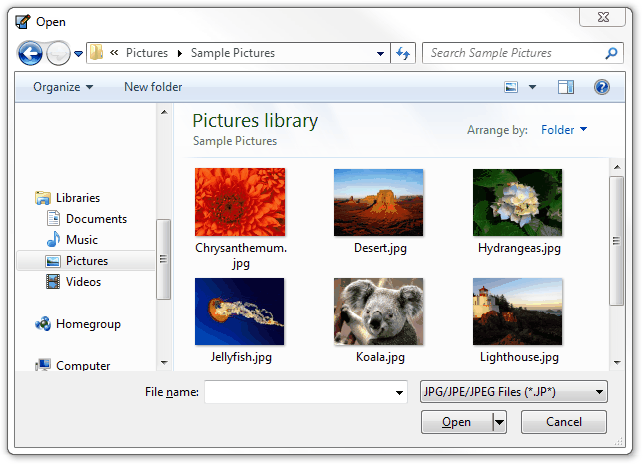Click the Desert.jpg file name label
Image resolution: width=643 pixels, height=464 pixels.
pos(380,248)
